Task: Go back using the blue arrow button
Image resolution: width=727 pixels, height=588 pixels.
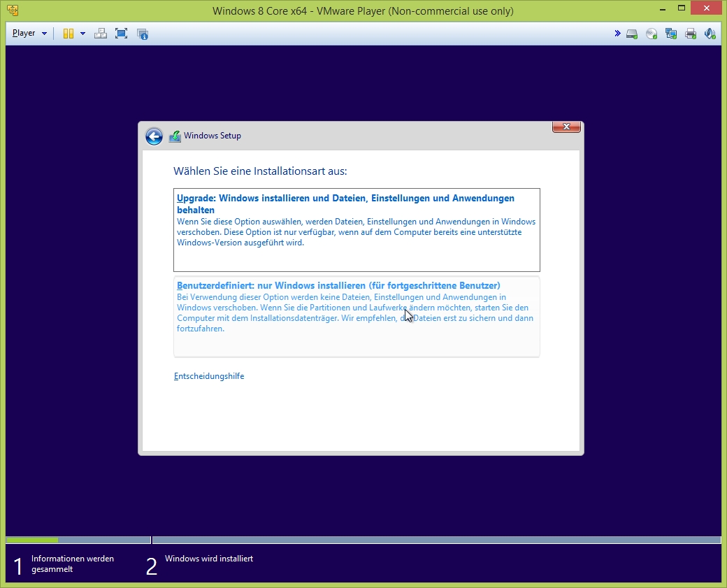Action: click(x=154, y=136)
